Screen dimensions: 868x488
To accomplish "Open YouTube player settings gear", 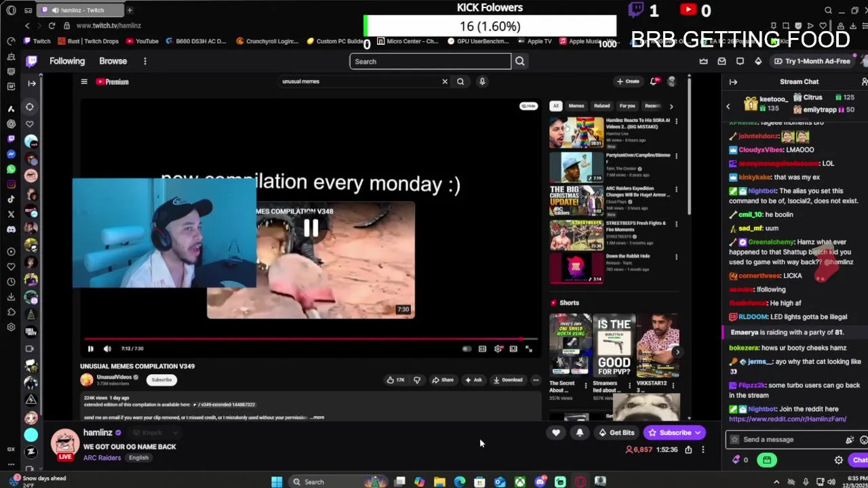I will [498, 348].
